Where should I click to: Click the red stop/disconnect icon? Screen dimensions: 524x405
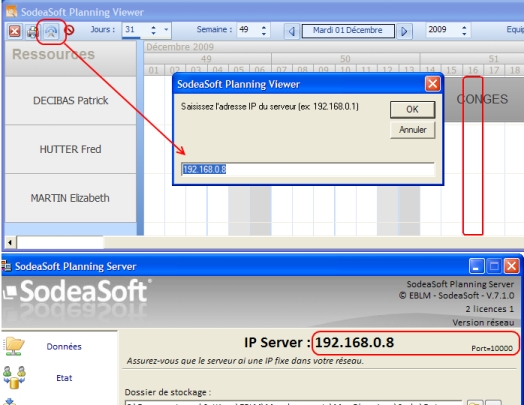tap(69, 30)
